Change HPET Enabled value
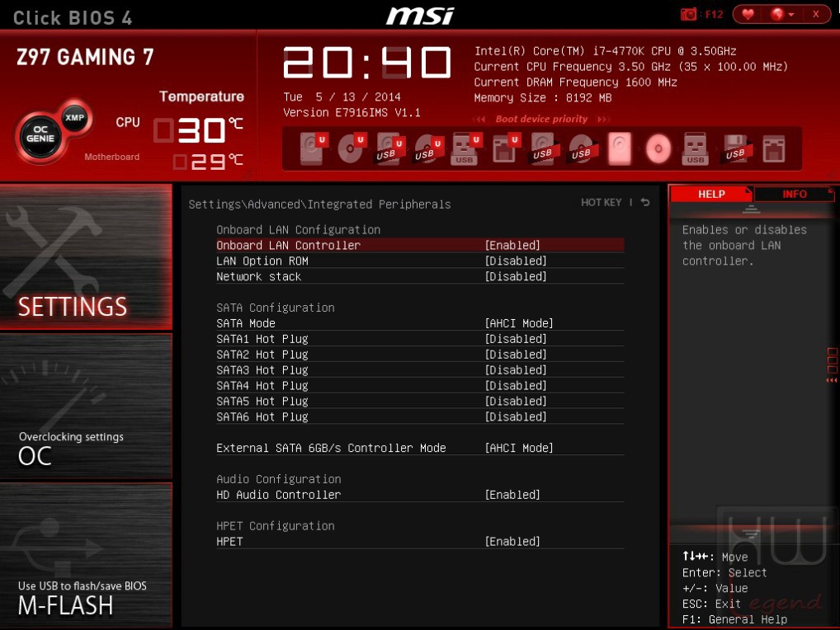The height and width of the screenshot is (630, 840). (x=512, y=541)
